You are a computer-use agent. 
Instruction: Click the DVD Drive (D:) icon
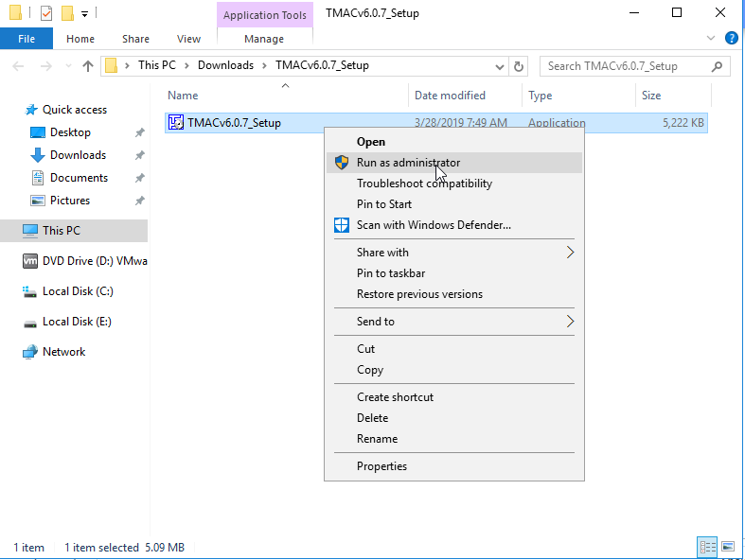(x=30, y=261)
